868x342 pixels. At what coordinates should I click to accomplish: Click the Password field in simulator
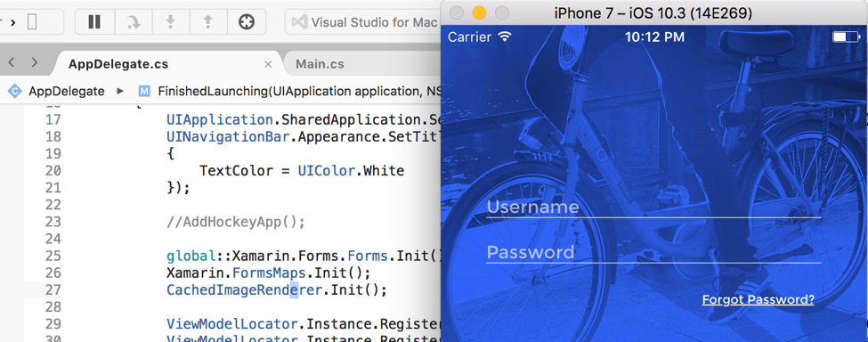coord(653,252)
